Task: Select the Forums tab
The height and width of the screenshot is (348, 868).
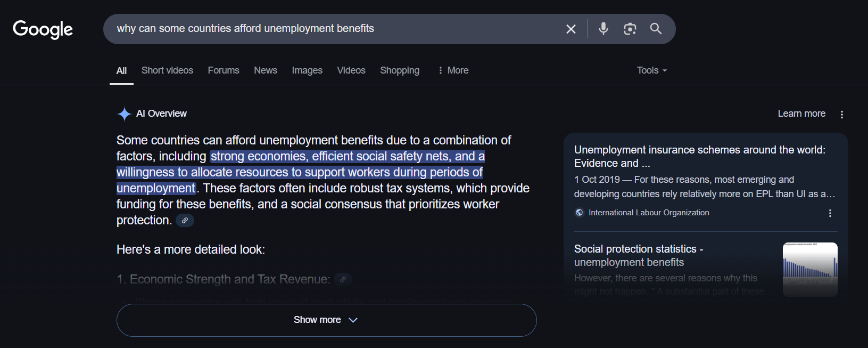Action: pyautogui.click(x=224, y=70)
